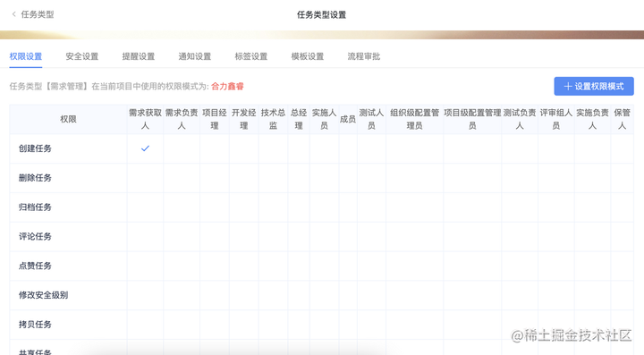Select the 修改安全级别 row label
This screenshot has height=355, width=644.
tap(43, 295)
